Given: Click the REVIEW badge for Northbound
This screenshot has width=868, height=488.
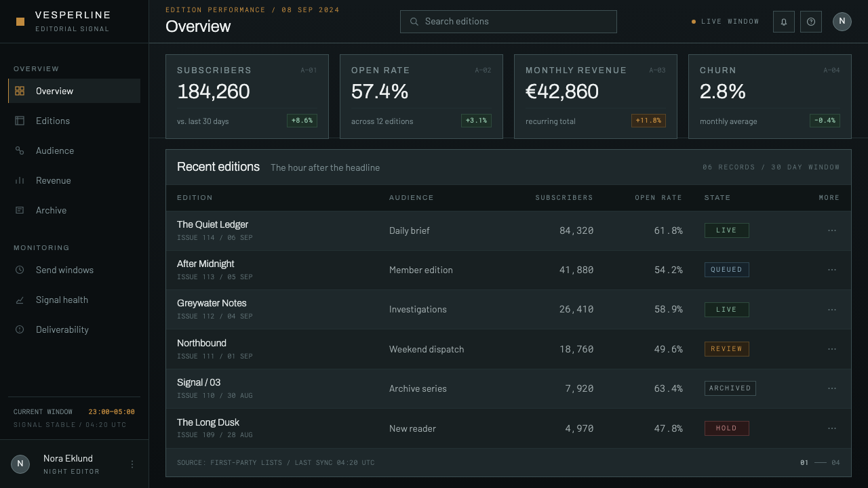Looking at the screenshot, I should pos(726,349).
